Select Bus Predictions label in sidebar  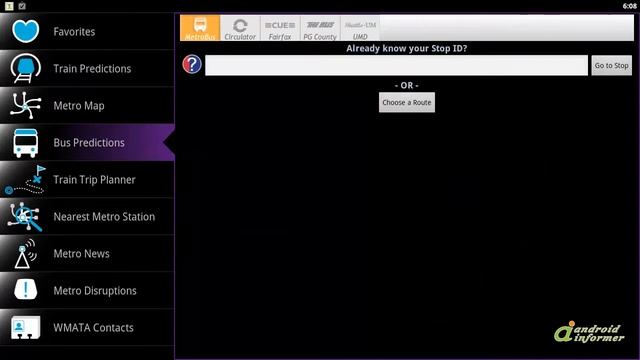tap(89, 142)
